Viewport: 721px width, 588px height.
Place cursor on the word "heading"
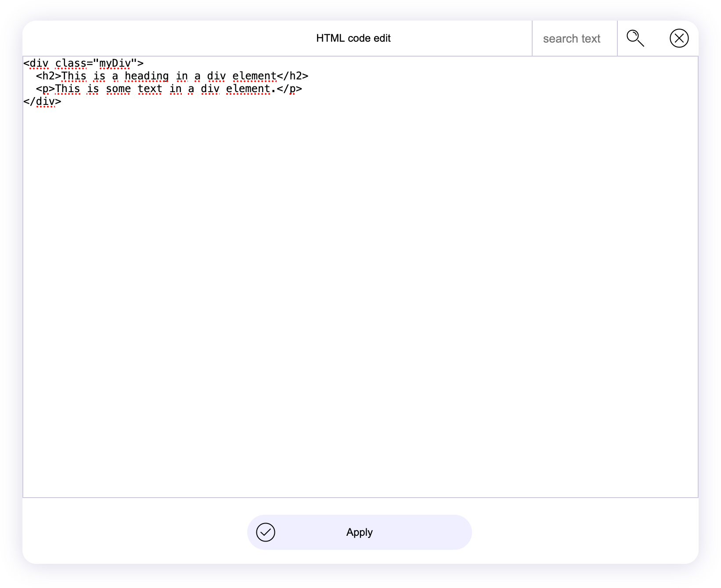click(147, 76)
